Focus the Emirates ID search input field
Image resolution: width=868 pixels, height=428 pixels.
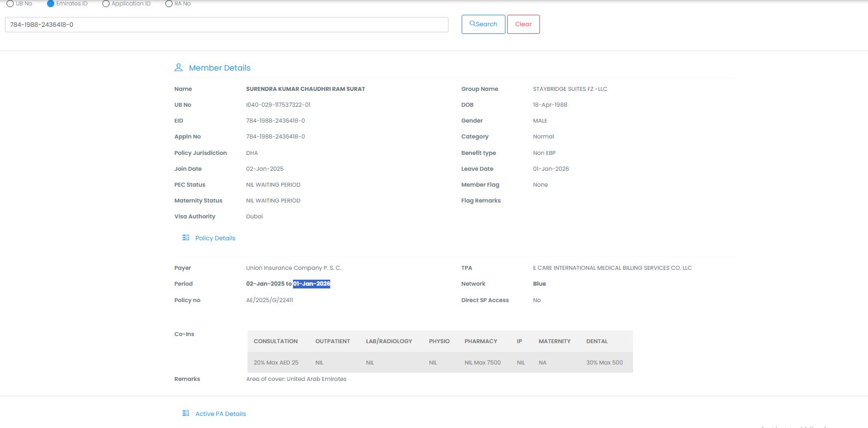tap(226, 25)
